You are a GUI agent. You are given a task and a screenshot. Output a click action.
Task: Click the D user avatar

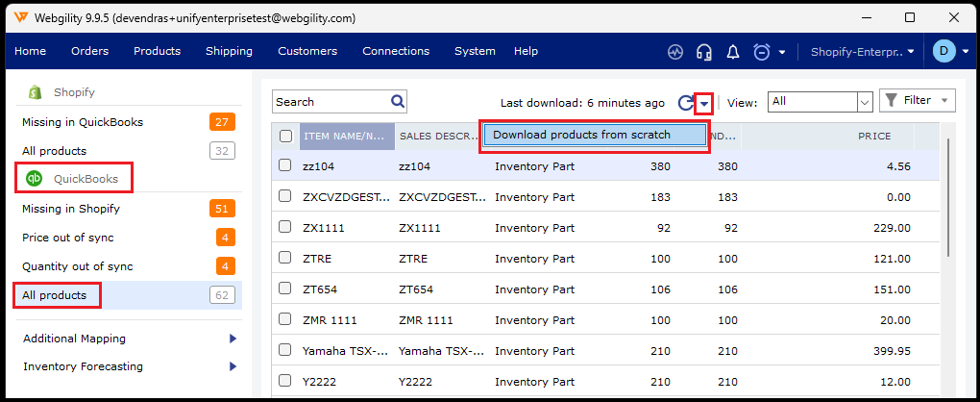pyautogui.click(x=943, y=51)
